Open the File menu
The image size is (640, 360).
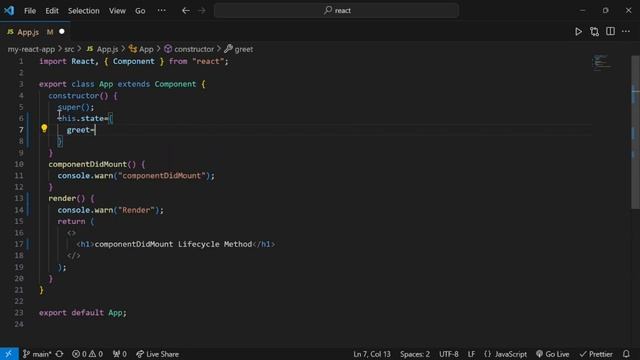coord(30,11)
